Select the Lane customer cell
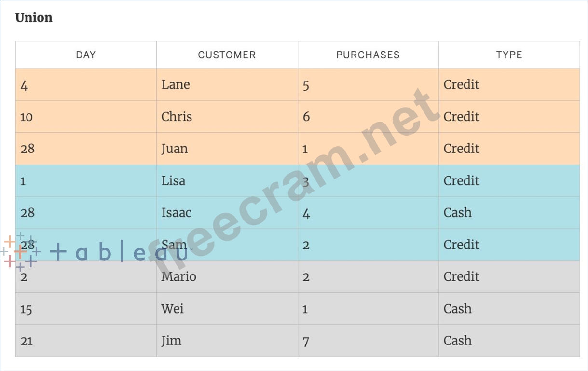The height and width of the screenshot is (371, 588). [x=176, y=85]
